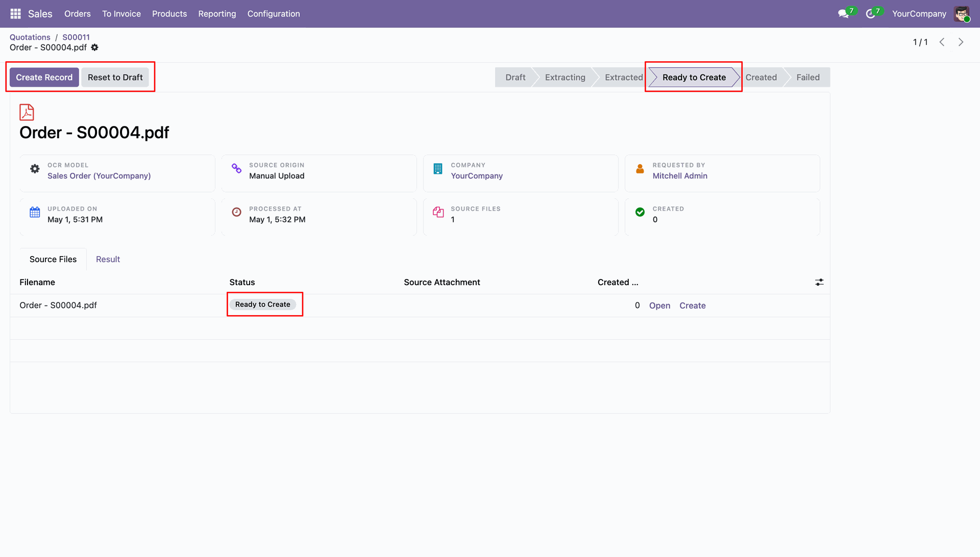This screenshot has height=557, width=980.
Task: Switch to the Result tab
Action: coord(108,260)
